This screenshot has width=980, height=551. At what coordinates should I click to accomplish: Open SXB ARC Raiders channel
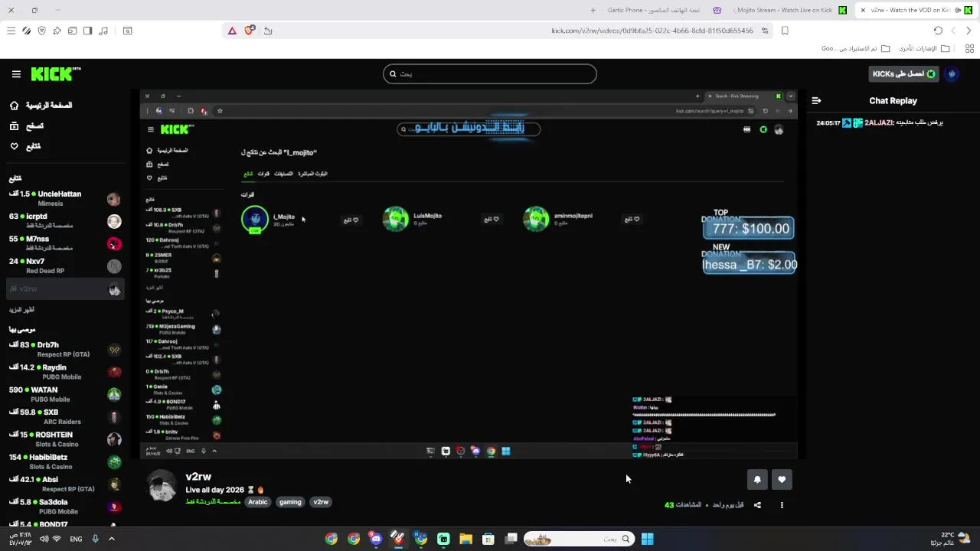click(65, 417)
